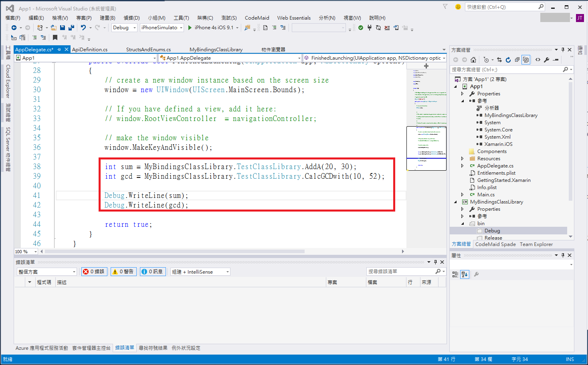Image resolution: width=588 pixels, height=365 pixels.
Task: Open the 偵錯(D) menu
Action: 131,18
